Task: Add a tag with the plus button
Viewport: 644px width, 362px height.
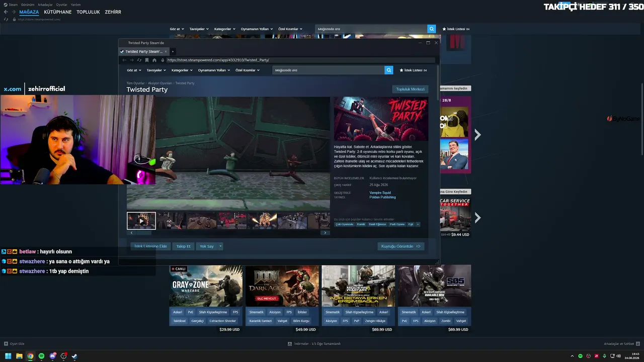Action: 418,224
